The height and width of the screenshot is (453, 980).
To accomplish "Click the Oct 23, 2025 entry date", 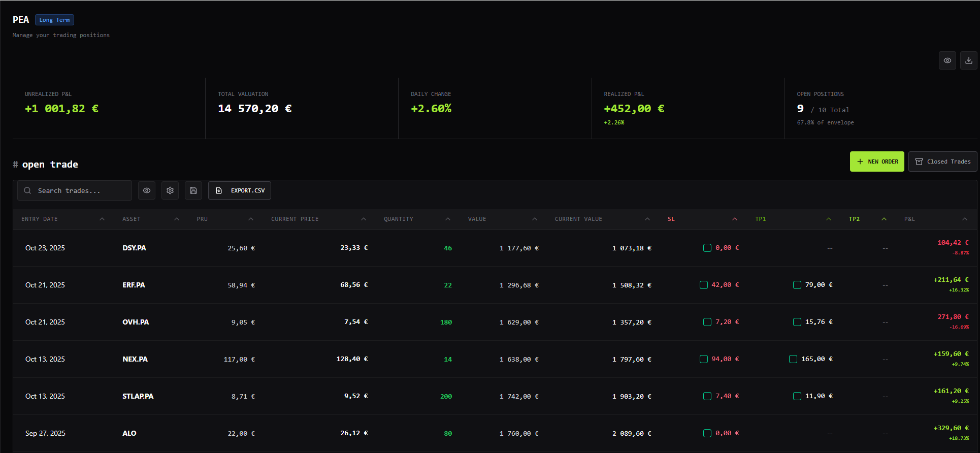I will [45, 248].
